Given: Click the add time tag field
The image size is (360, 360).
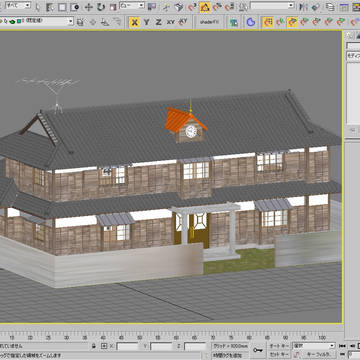Looking at the screenshot, I should click(230, 355).
